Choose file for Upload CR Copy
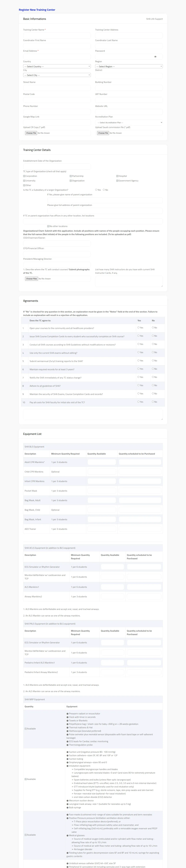The height and width of the screenshot is (868, 186). (31, 133)
